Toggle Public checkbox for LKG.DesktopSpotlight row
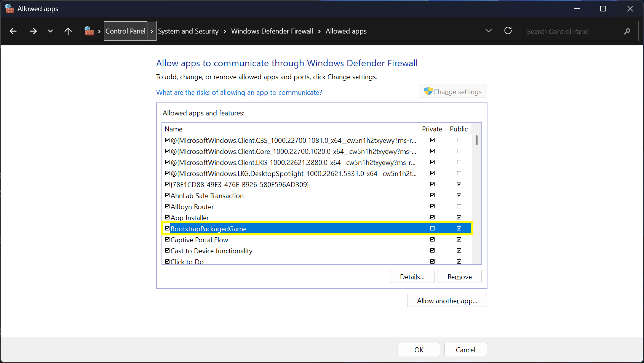This screenshot has height=363, width=644. click(459, 173)
